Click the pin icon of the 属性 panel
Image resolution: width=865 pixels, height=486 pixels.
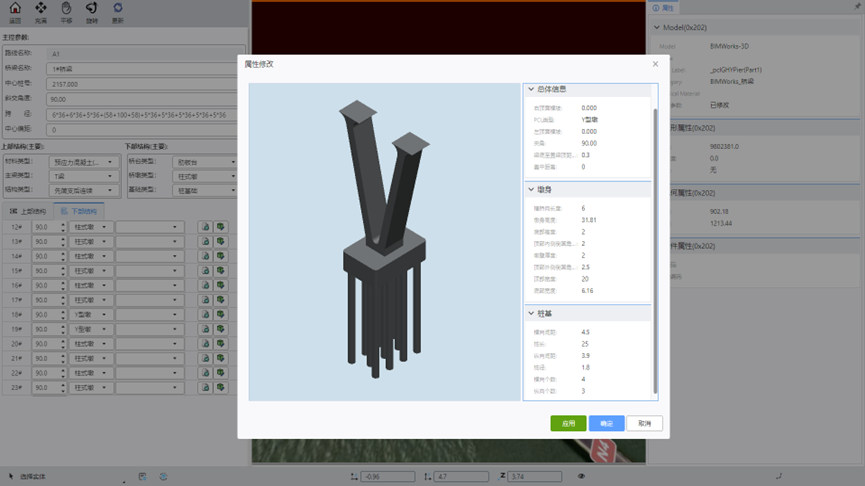(x=857, y=7)
